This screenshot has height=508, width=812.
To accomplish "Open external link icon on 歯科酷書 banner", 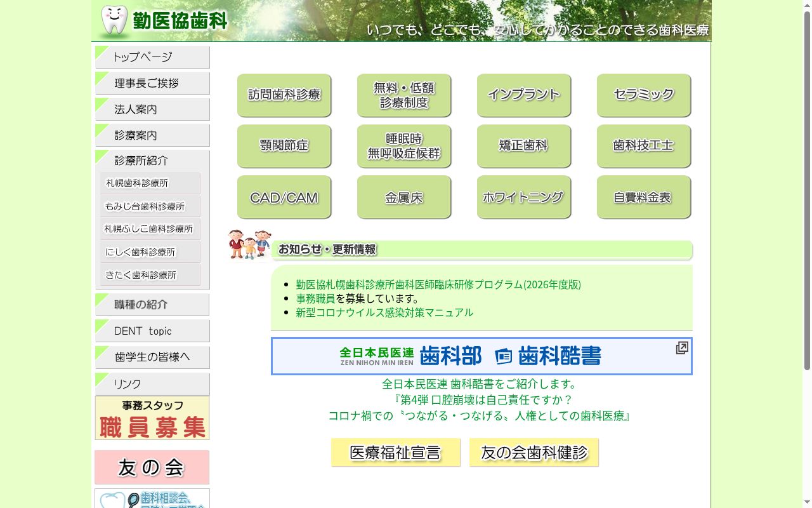I will tap(682, 348).
